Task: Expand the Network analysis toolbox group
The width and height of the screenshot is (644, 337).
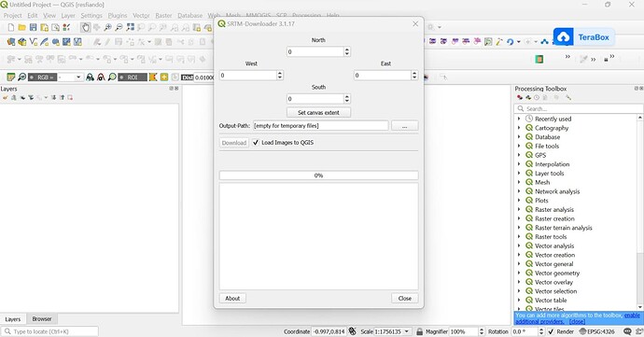Action: pos(519,191)
